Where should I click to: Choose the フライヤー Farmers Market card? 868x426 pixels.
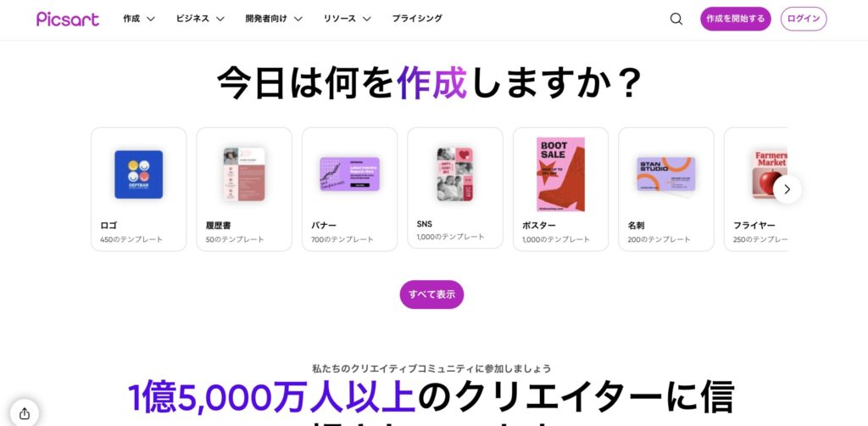pos(755,189)
